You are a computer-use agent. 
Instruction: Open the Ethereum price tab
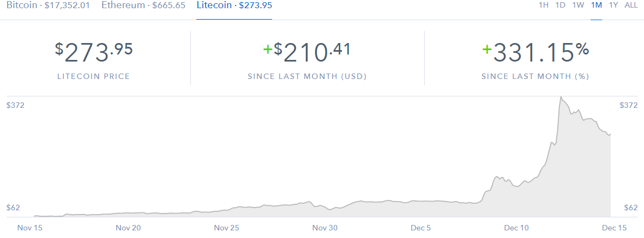(x=143, y=5)
